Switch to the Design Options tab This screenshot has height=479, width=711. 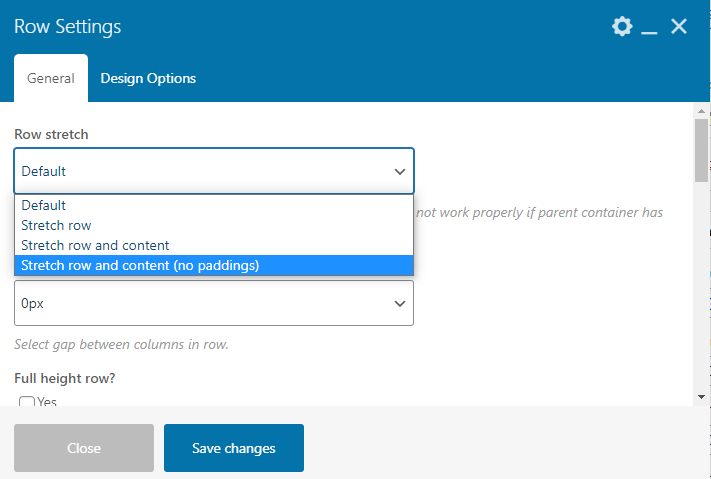click(x=148, y=78)
